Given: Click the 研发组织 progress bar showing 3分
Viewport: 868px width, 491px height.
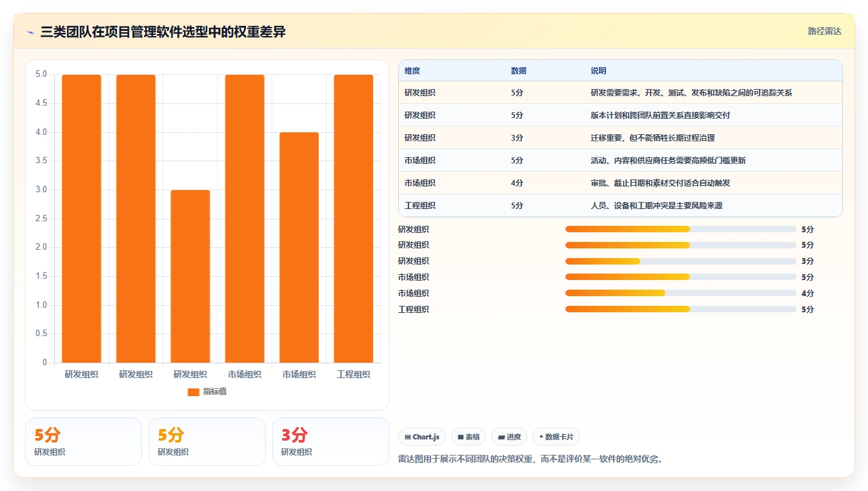Looking at the screenshot, I should coord(681,261).
